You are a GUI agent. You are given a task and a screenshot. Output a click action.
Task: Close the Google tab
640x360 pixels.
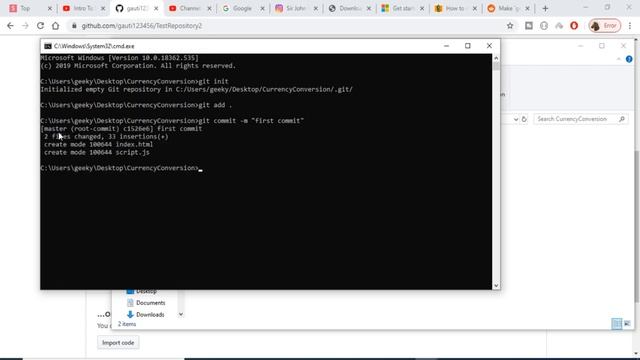[x=262, y=8]
